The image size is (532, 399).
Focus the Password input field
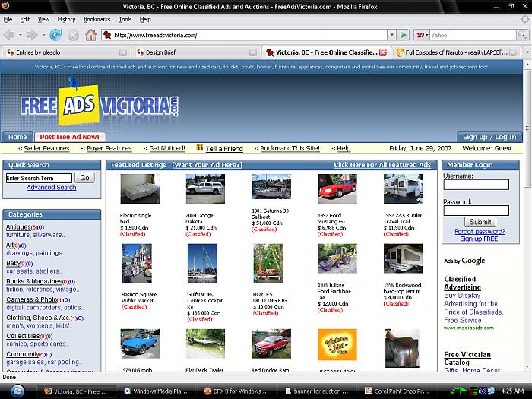pyautogui.click(x=476, y=211)
